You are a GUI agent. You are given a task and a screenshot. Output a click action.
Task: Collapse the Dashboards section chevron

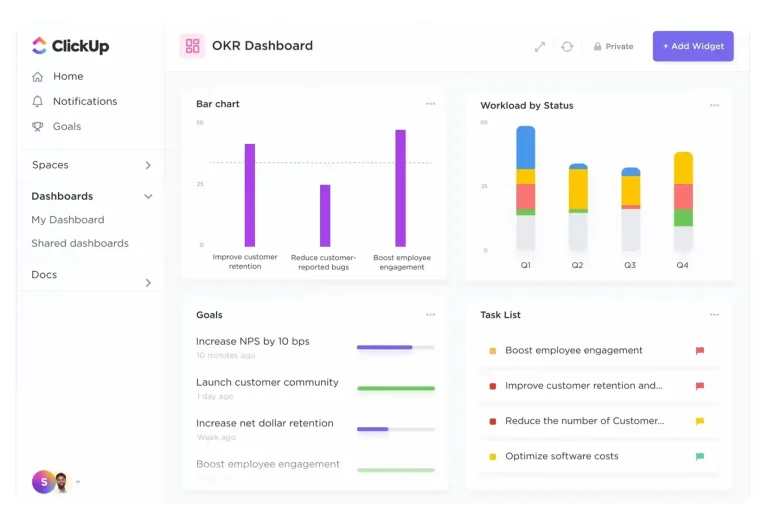[x=148, y=196]
